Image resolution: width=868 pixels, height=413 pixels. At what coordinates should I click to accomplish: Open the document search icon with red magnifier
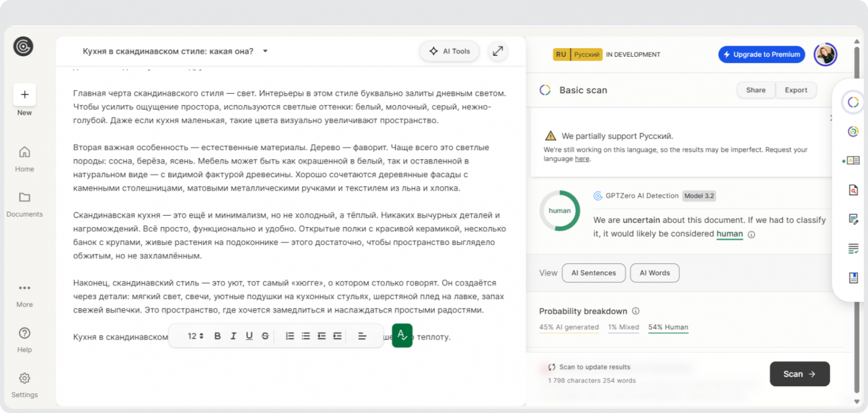click(x=853, y=190)
